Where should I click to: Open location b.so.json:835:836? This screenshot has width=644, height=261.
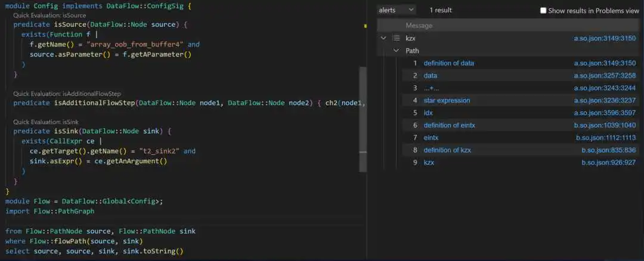pyautogui.click(x=609, y=150)
